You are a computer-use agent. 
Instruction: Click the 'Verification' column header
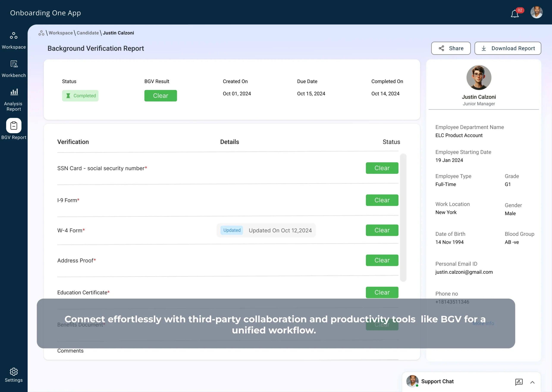pos(73,142)
